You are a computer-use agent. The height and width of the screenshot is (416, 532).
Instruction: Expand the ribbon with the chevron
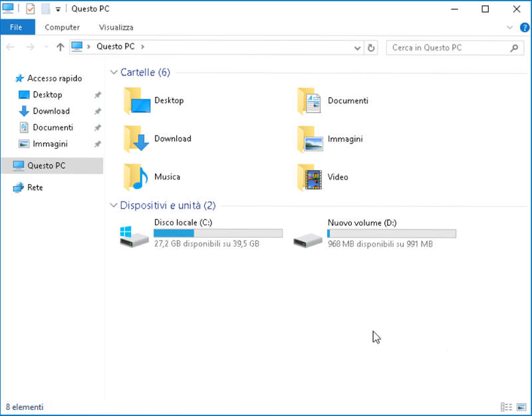(509, 27)
